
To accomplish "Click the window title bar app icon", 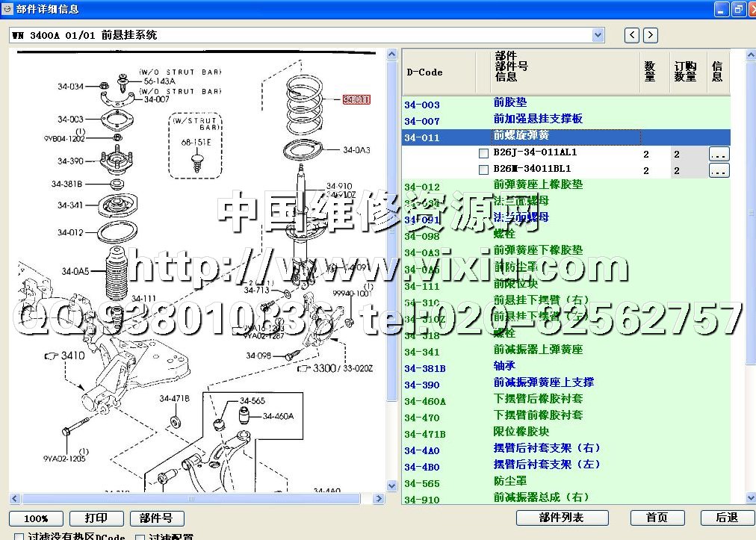I will (x=7, y=9).
